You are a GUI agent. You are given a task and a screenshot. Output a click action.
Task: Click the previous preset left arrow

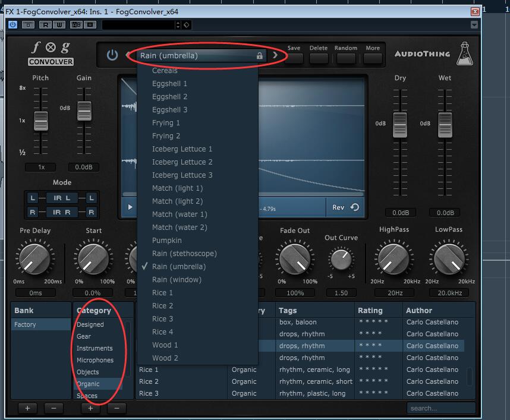click(x=128, y=55)
